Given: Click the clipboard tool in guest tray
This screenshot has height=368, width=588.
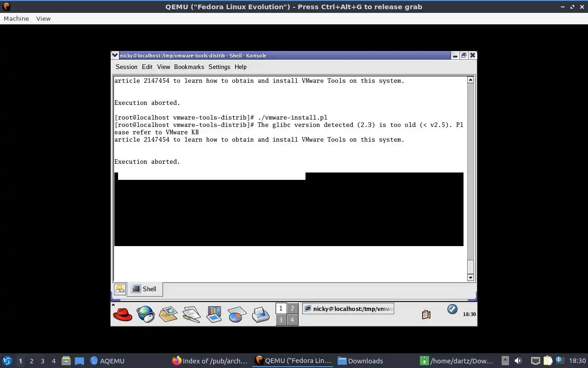Looking at the screenshot, I should click(x=426, y=315).
